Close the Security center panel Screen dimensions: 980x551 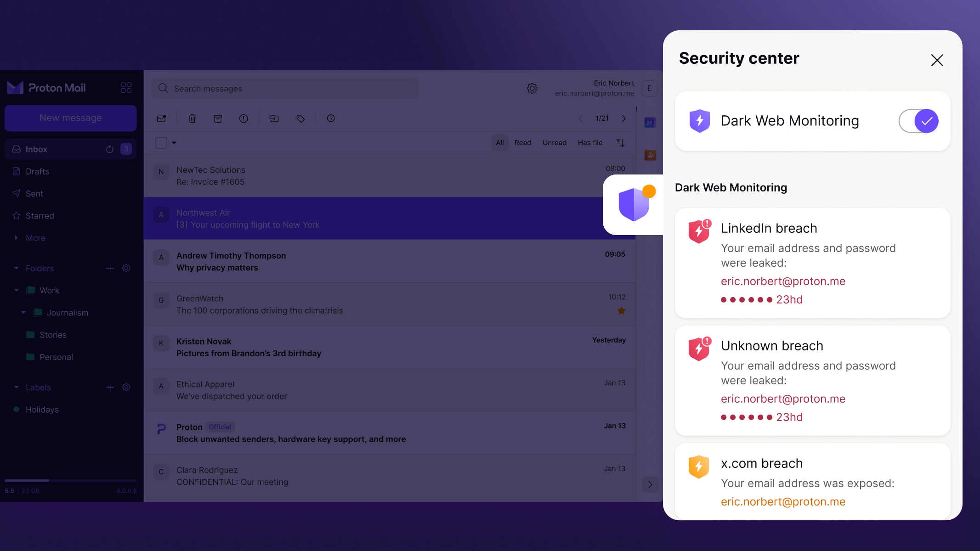pyautogui.click(x=937, y=60)
